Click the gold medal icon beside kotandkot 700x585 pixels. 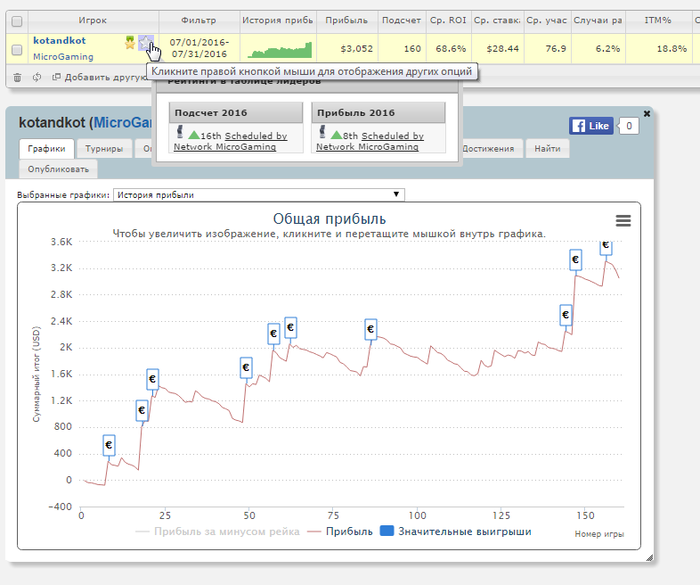(x=130, y=43)
